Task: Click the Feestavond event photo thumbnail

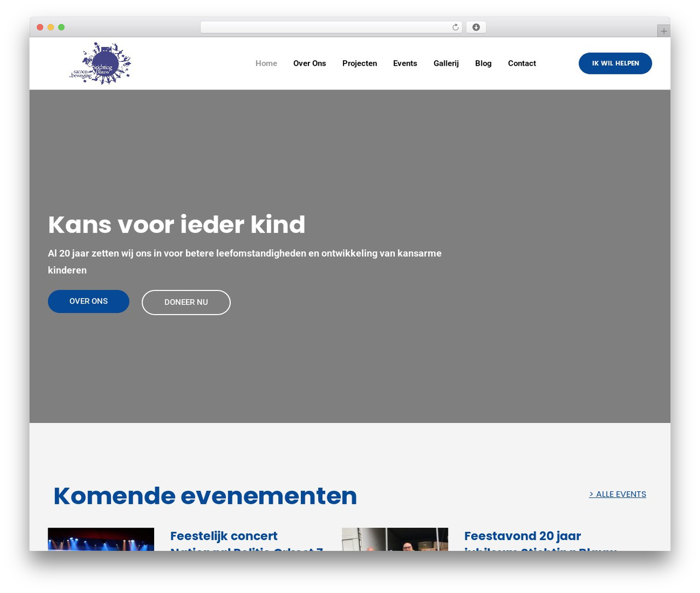Action: click(395, 539)
